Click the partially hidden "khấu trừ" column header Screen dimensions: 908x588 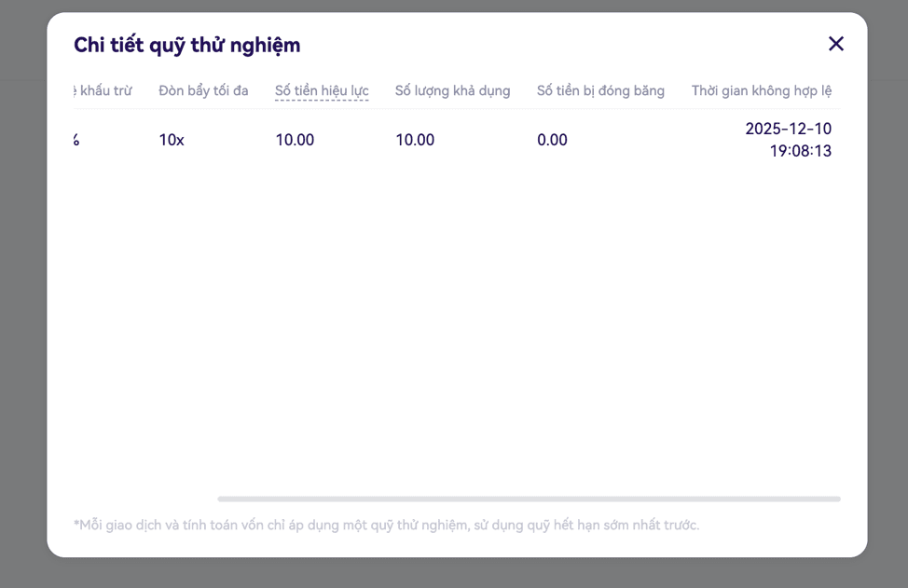click(x=103, y=91)
